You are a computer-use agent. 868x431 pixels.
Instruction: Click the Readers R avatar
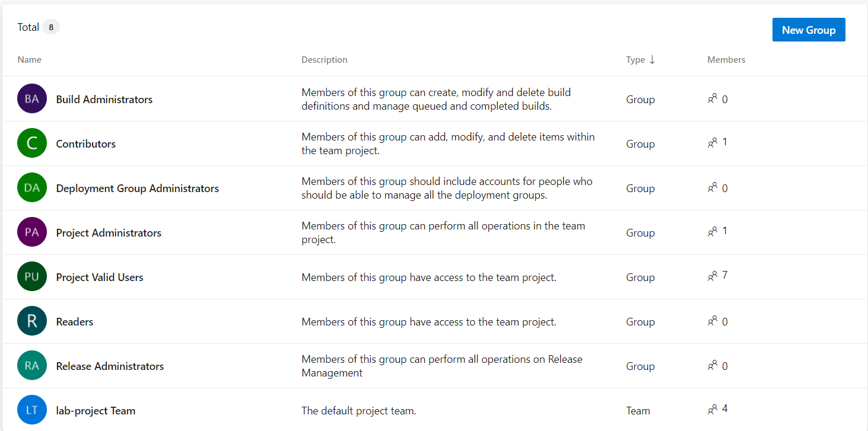click(x=32, y=321)
